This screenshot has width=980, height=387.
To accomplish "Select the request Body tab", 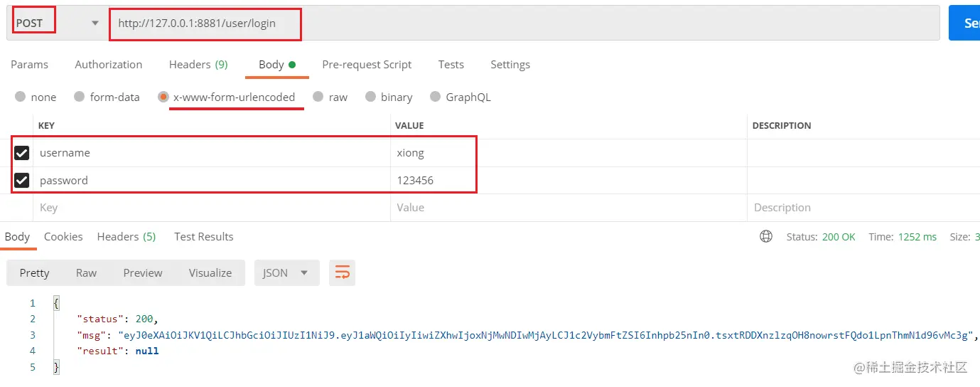I will tap(277, 64).
